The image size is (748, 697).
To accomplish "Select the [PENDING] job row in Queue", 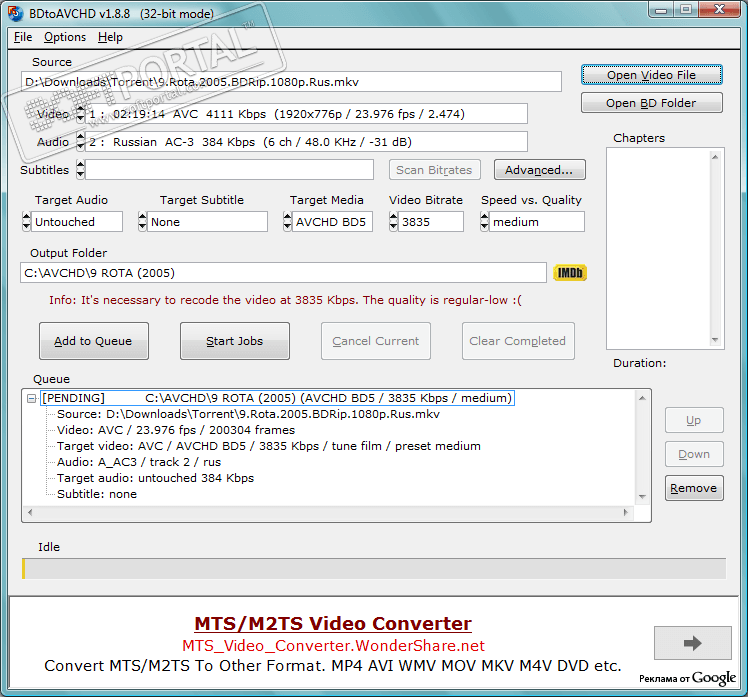I will click(x=278, y=398).
